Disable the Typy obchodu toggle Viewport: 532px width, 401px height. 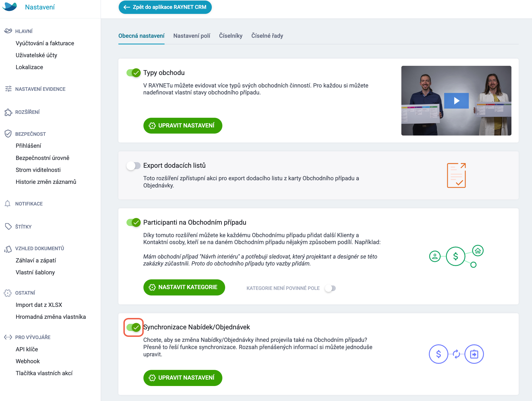coord(133,73)
